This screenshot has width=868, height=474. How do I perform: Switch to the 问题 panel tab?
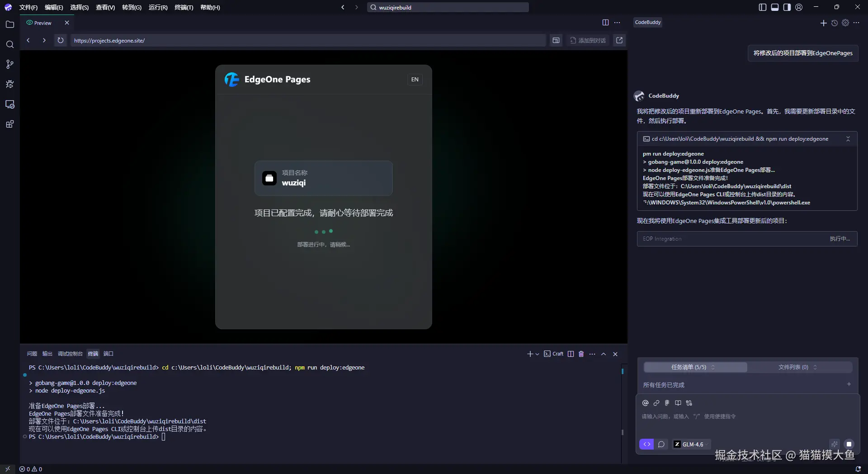tap(32, 354)
